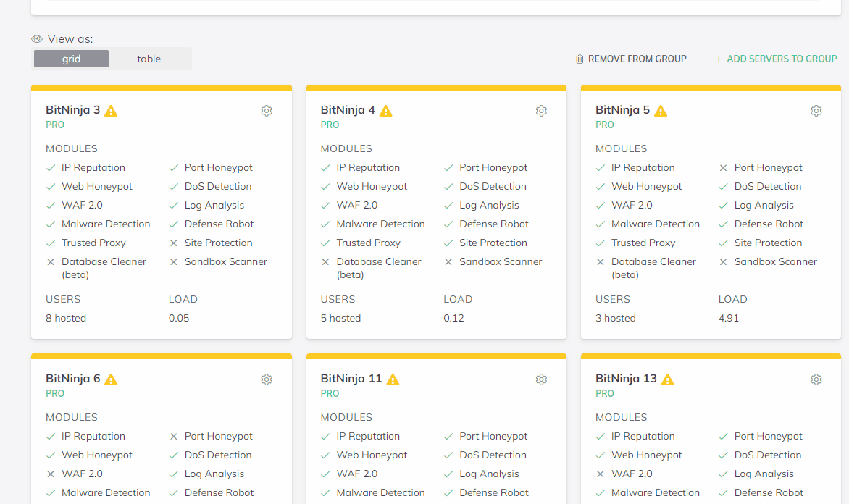The height and width of the screenshot is (504, 849).
Task: Open the BitNinja 4 server title
Action: pos(348,110)
